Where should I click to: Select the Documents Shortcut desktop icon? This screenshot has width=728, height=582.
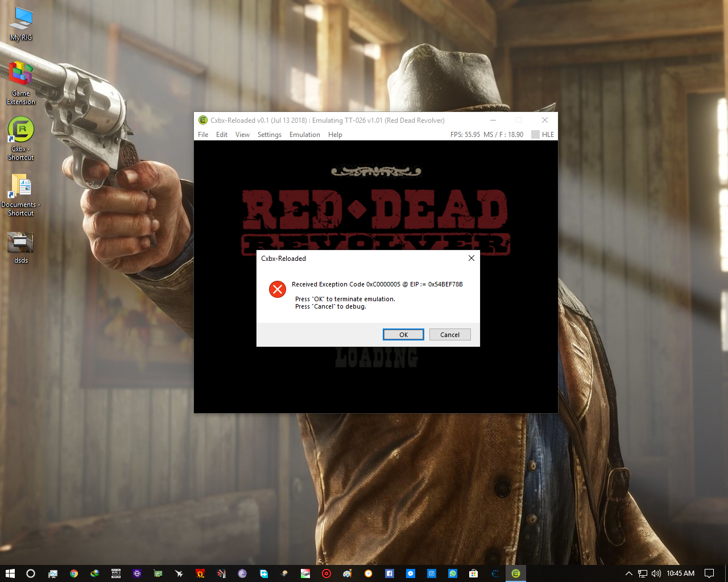click(21, 194)
